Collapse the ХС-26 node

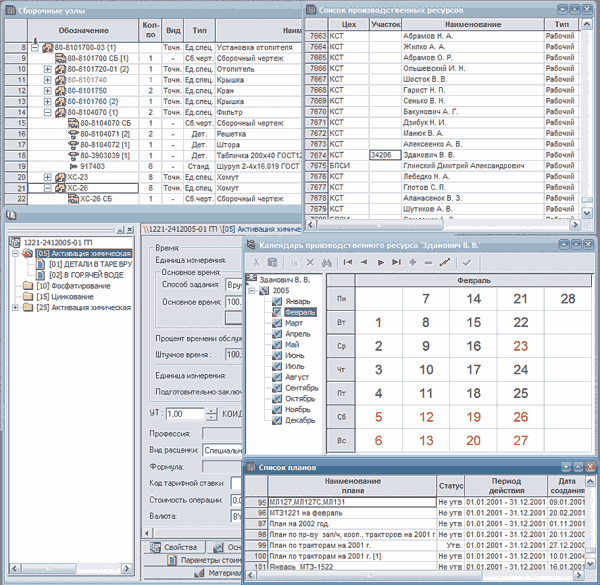point(47,188)
